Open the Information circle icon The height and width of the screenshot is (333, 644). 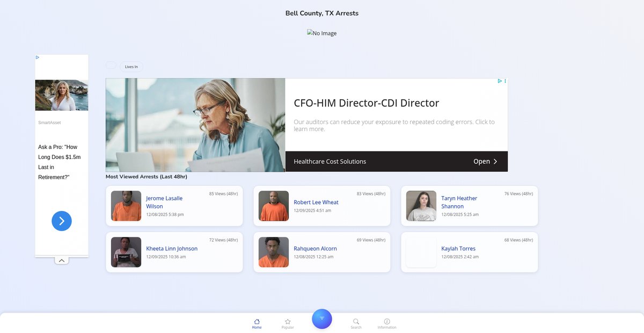[387, 321]
